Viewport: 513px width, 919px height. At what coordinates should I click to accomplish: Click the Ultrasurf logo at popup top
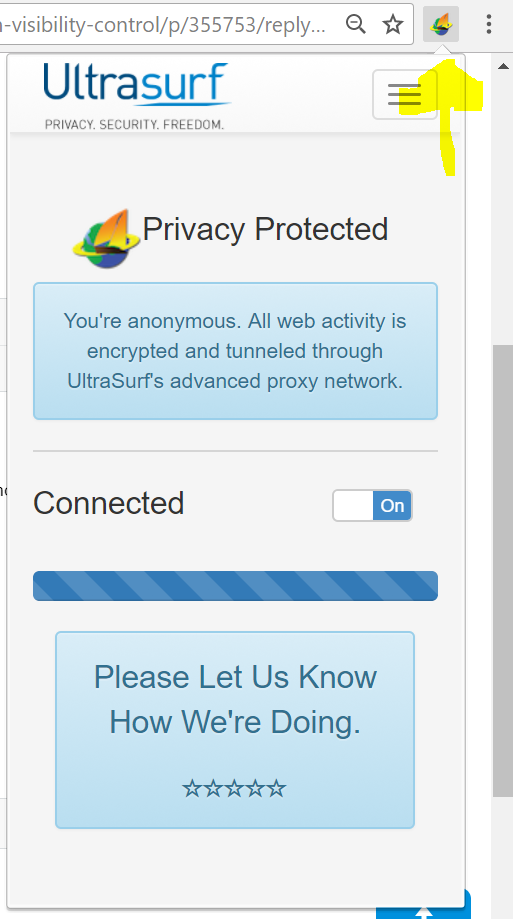(137, 96)
